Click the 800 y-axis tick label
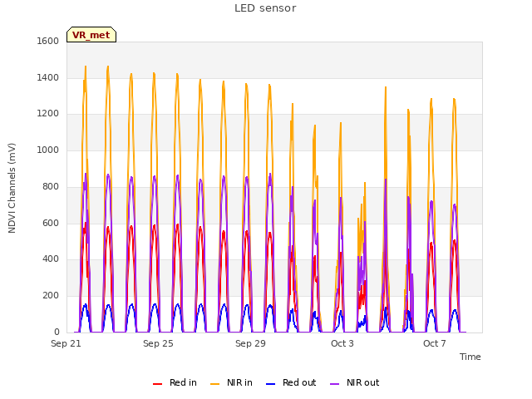 coord(51,186)
